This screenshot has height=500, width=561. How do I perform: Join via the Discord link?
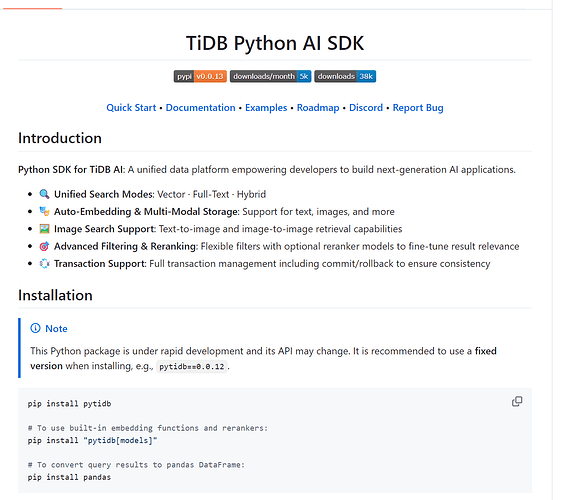point(366,108)
